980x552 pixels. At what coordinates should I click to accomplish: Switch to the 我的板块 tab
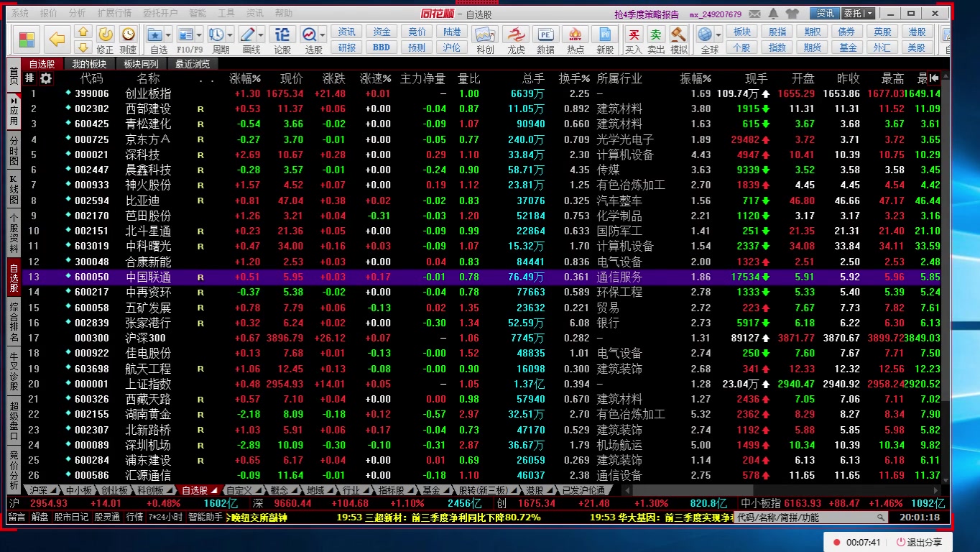[x=89, y=64]
